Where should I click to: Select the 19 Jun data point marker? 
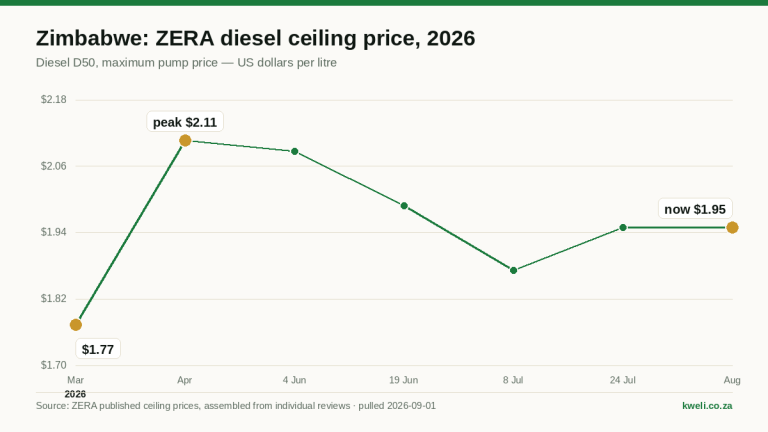(x=404, y=206)
